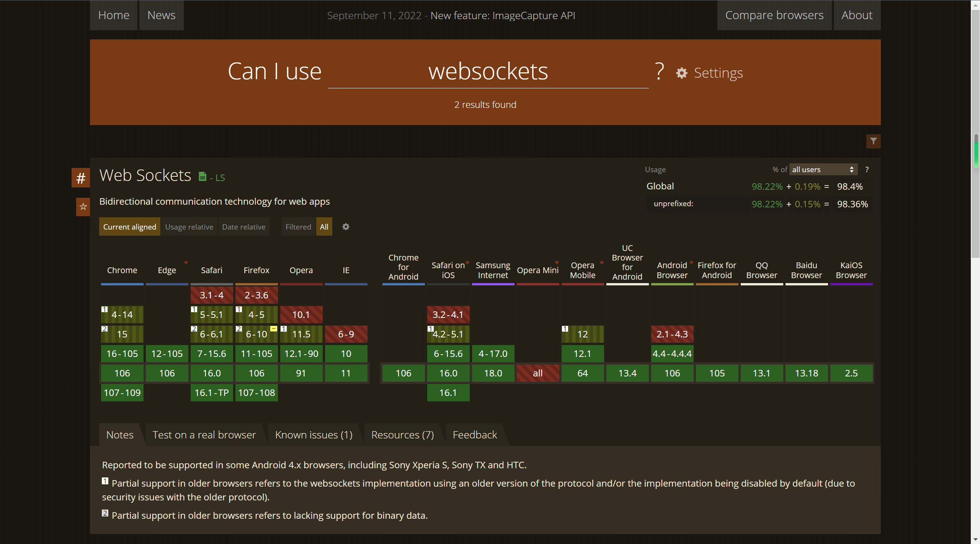Open Compare browsers page
The height and width of the screenshot is (544, 980).
pyautogui.click(x=774, y=15)
